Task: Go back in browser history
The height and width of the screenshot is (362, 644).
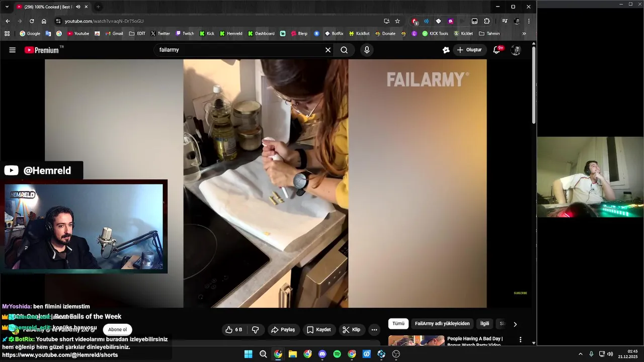Action: [8, 21]
